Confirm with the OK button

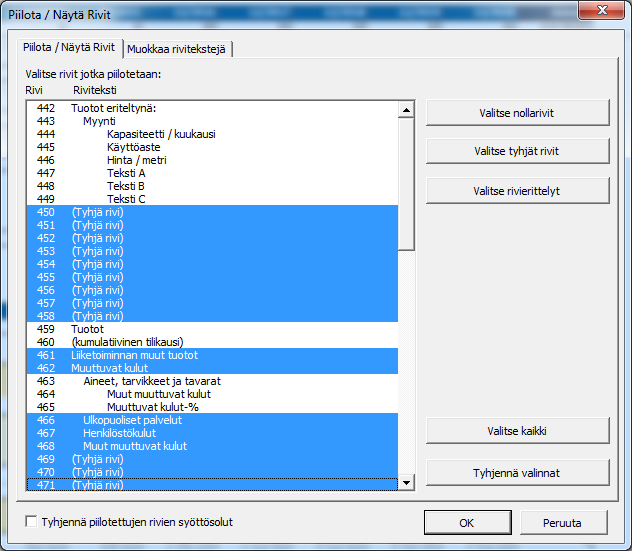[468, 523]
